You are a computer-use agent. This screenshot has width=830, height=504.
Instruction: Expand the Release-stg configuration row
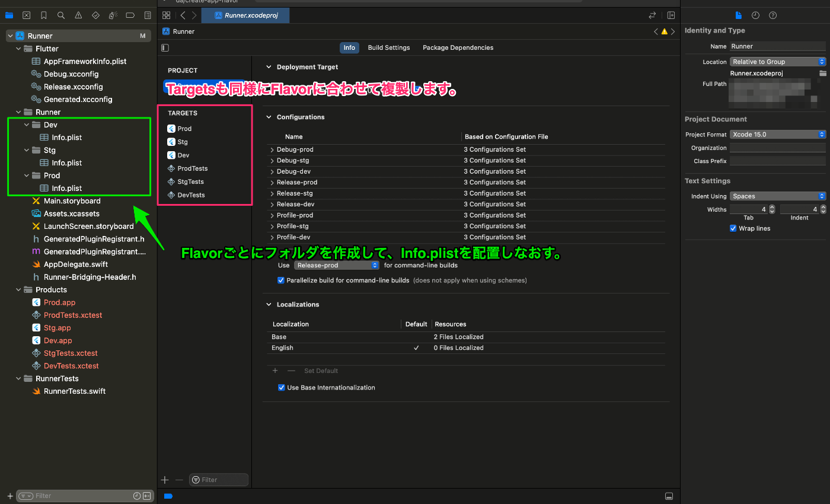click(272, 193)
